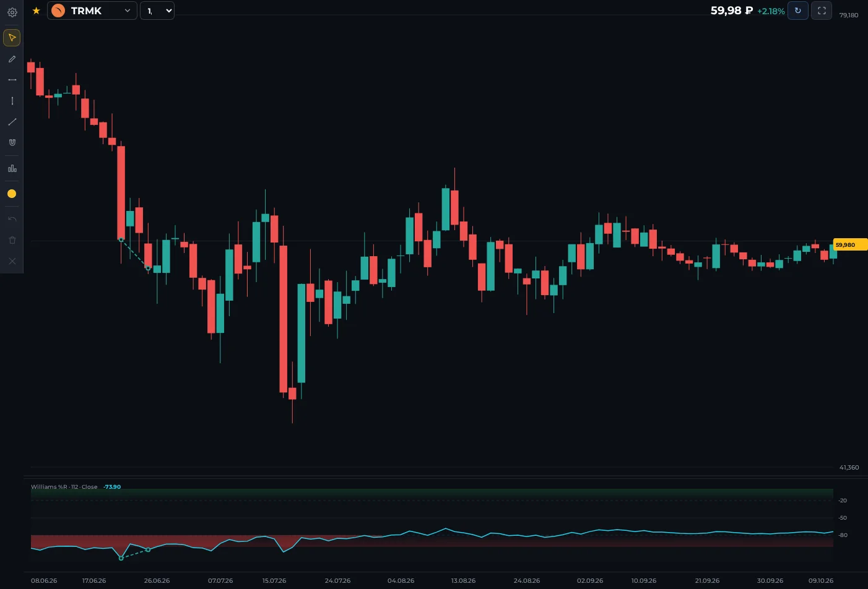Select the cursor pointer tool
868x589 pixels.
click(x=12, y=38)
